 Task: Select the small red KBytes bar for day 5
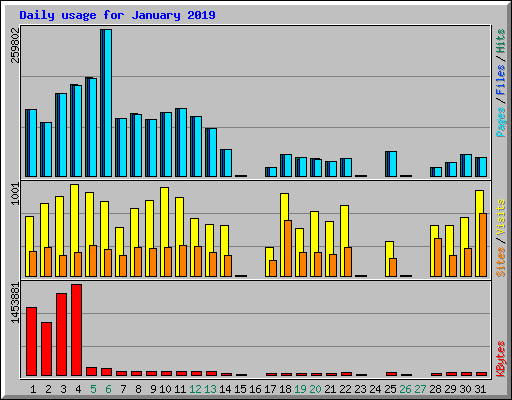coord(91,372)
